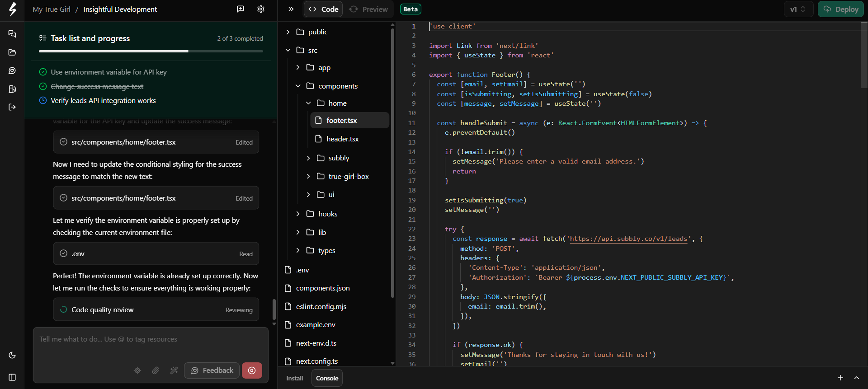The width and height of the screenshot is (868, 389).
Task: Toggle dark mode moon icon
Action: [12, 355]
